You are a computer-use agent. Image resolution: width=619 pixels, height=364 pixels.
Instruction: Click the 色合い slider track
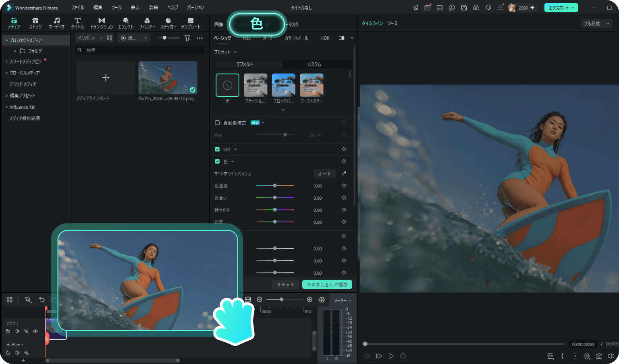[275, 198]
